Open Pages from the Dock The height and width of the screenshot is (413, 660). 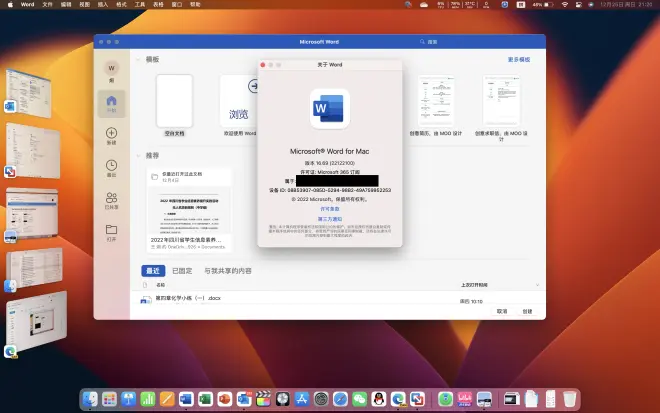(167, 399)
